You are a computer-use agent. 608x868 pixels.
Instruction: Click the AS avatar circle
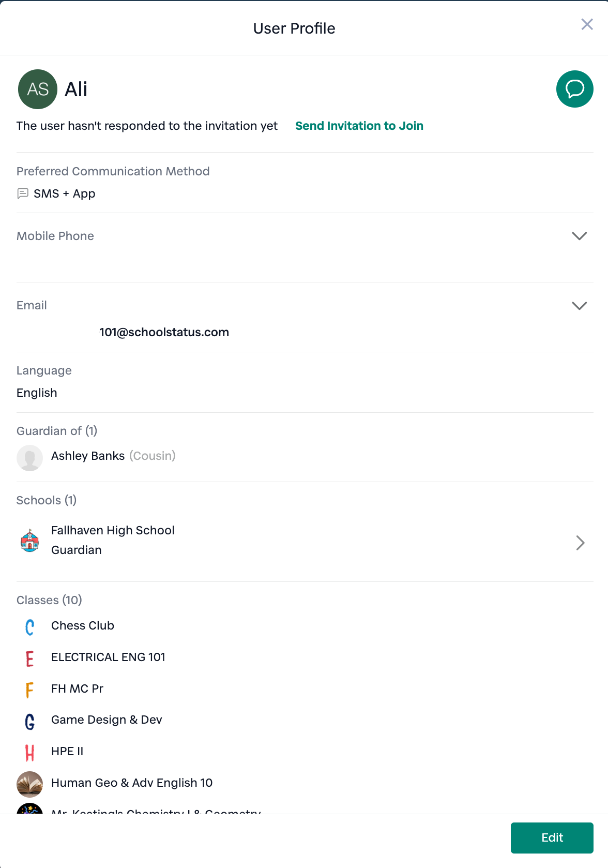[x=38, y=89]
